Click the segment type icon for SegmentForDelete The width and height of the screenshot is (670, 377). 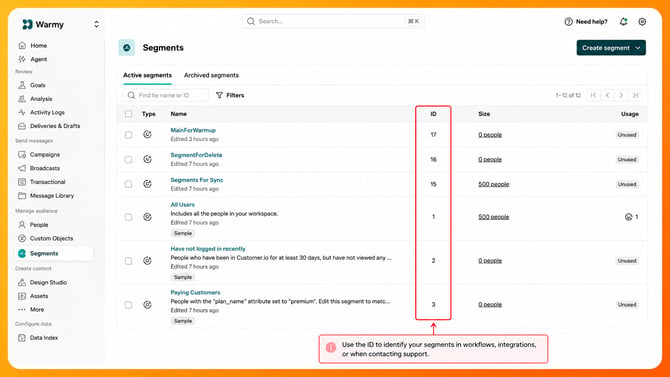tap(147, 159)
